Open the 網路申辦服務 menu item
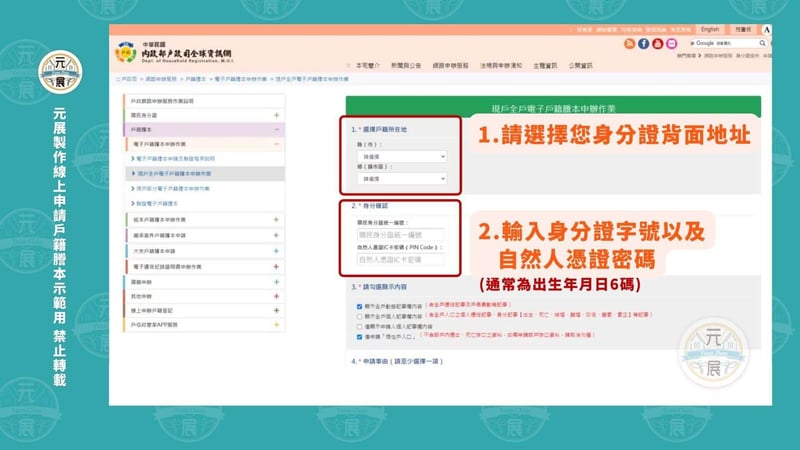Viewport: 800px width, 450px height. pyautogui.click(x=451, y=66)
